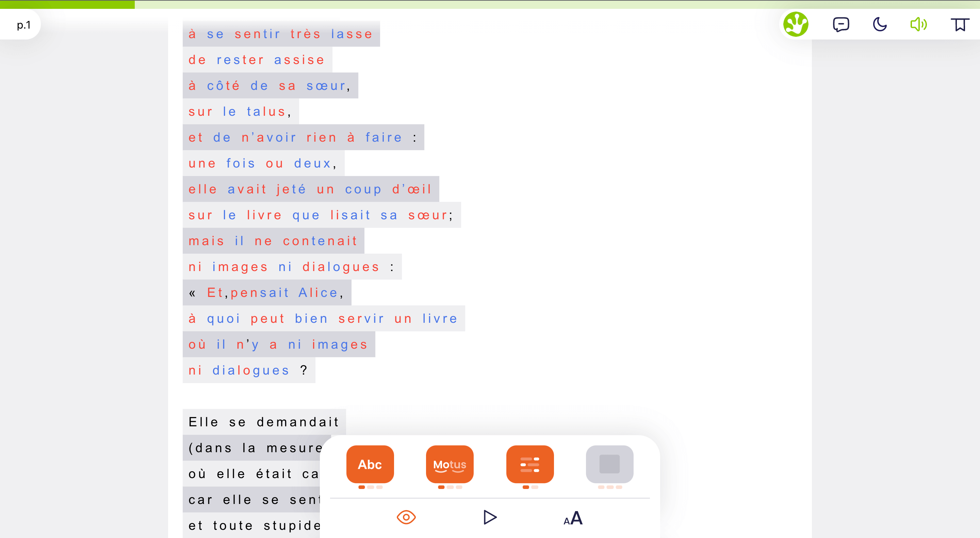The width and height of the screenshot is (980, 538).
Task: Click the line 'de rester assise'
Action: pyautogui.click(x=257, y=60)
